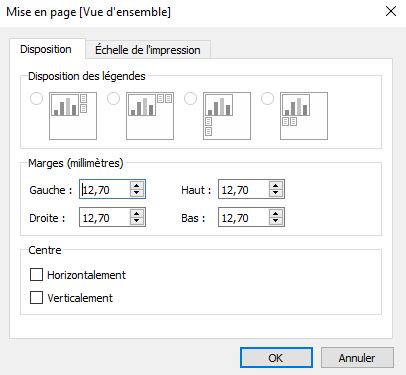Decrease Bas margin with down arrow

pyautogui.click(x=276, y=222)
